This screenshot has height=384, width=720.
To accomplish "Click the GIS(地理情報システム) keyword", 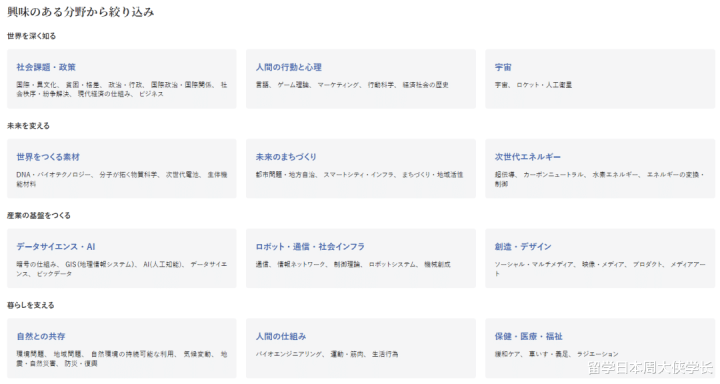I will (100, 264).
